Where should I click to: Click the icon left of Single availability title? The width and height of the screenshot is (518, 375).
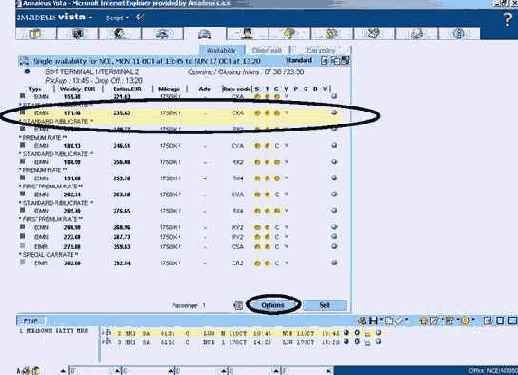[24, 61]
